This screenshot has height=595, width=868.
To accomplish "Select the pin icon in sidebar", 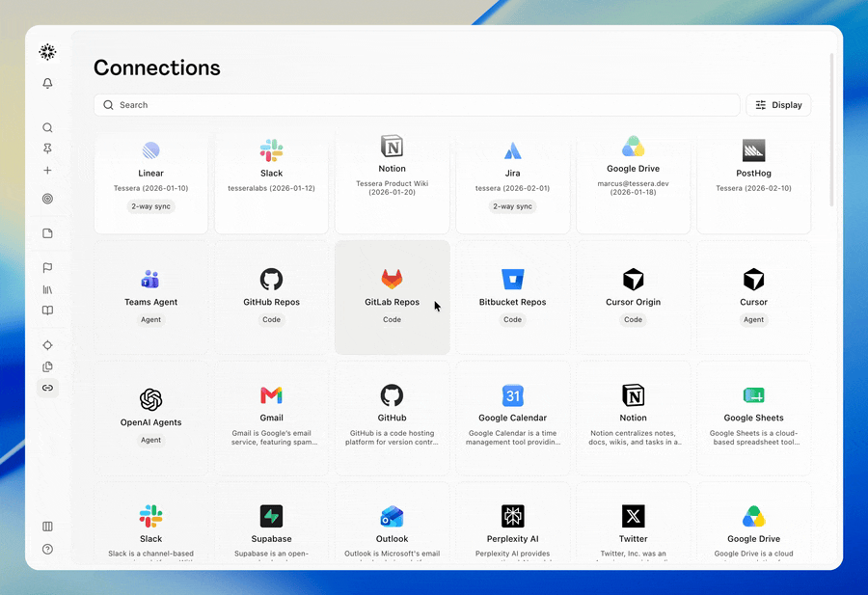I will coord(47,149).
